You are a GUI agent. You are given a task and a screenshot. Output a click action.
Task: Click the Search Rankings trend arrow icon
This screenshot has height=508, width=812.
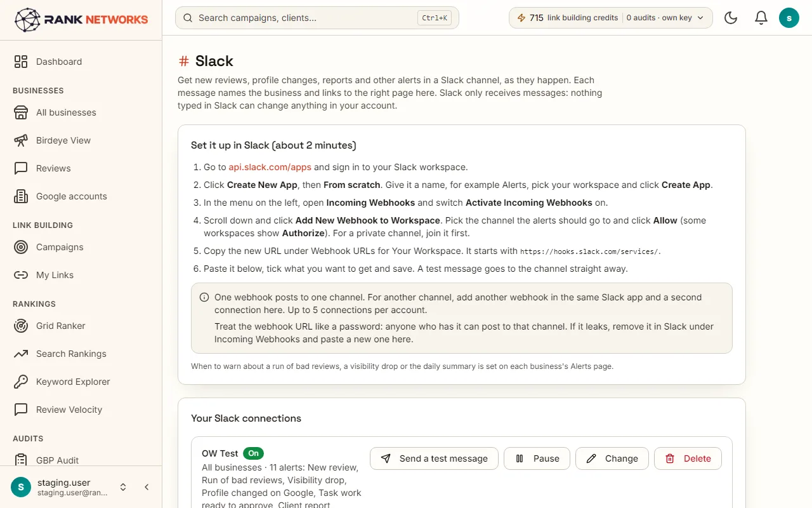(21, 354)
